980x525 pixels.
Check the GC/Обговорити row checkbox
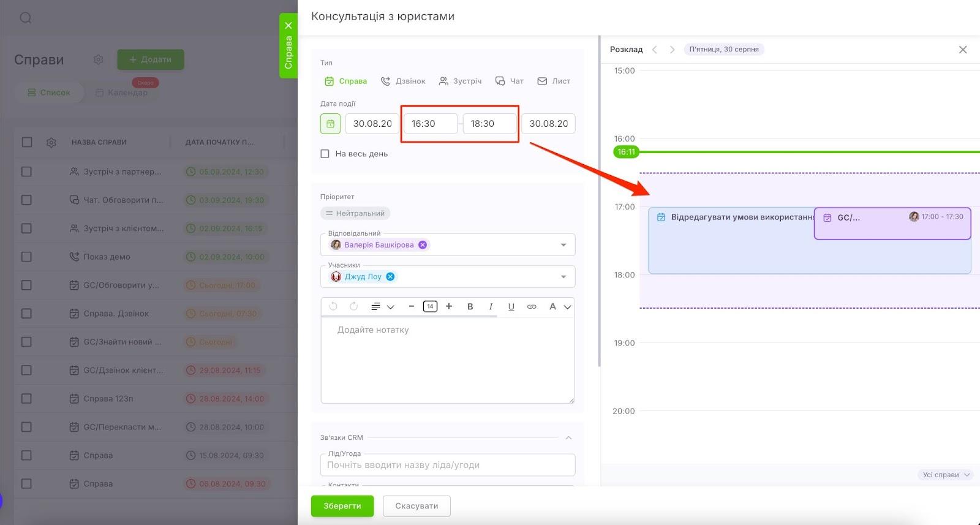tap(26, 285)
